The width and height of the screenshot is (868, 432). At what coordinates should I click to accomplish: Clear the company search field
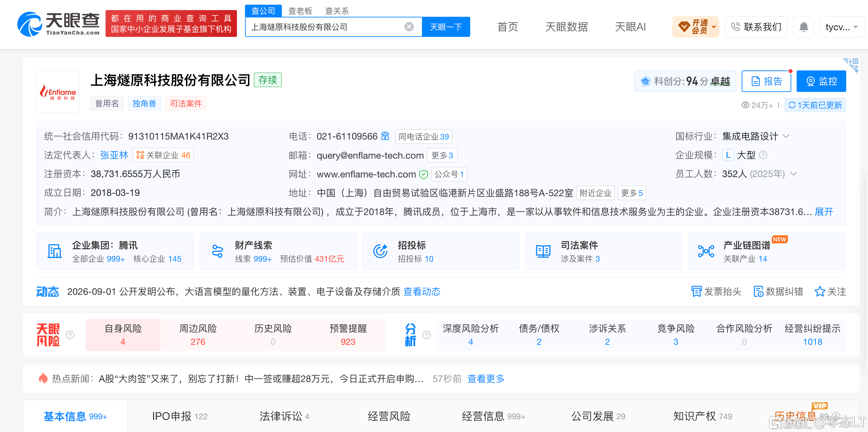pyautogui.click(x=409, y=27)
